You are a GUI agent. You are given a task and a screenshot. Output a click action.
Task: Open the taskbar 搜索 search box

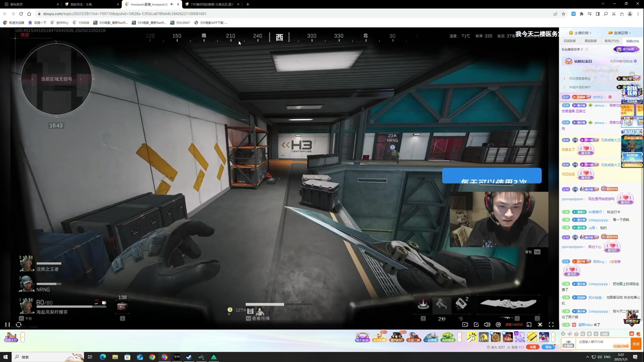click(47, 357)
